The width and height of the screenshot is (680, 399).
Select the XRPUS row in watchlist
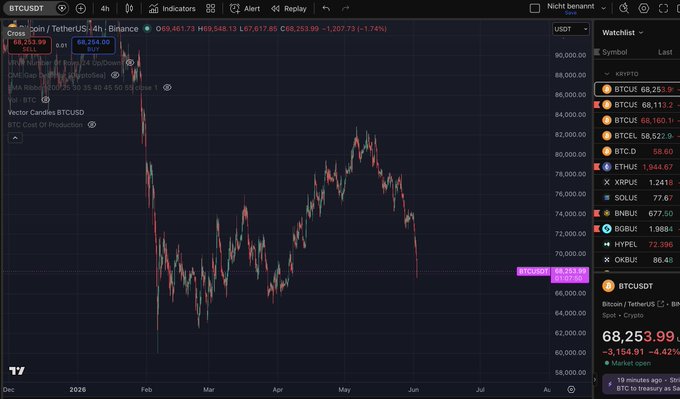click(637, 182)
